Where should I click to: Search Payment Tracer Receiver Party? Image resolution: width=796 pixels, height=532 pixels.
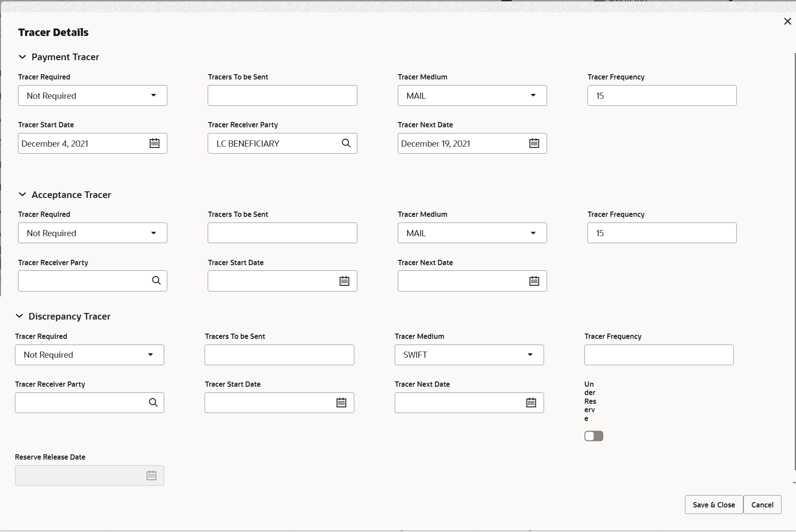(346, 143)
